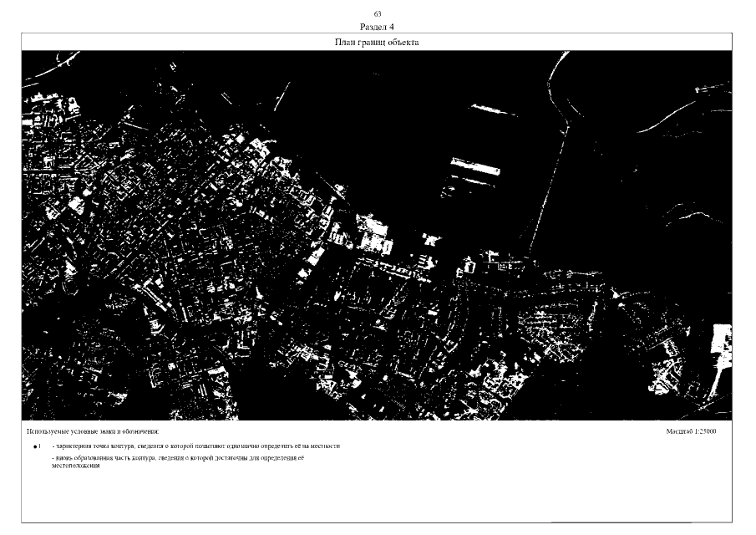Select the 'Раздел 4' section heading
This screenshot has height=535, width=756.
pos(378,27)
